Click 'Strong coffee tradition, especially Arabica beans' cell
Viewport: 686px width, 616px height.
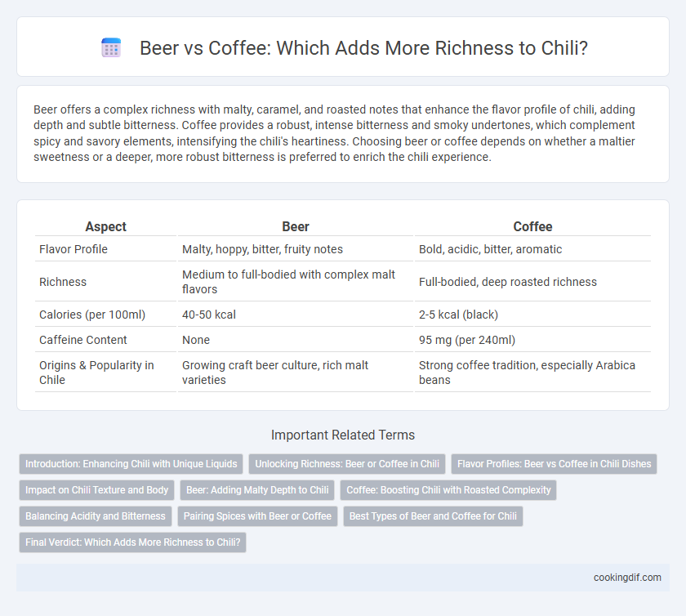pos(532,373)
